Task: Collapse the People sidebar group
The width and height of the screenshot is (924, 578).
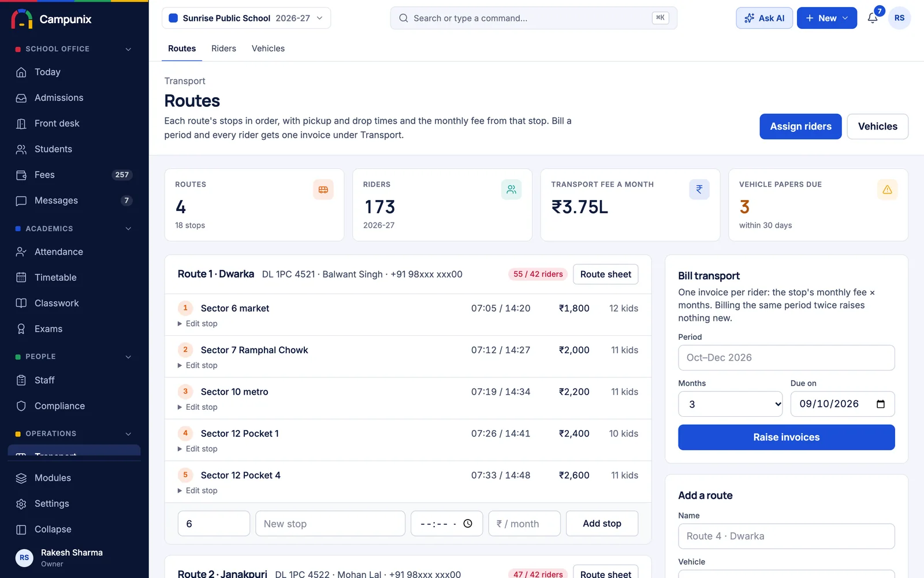Action: click(x=128, y=357)
